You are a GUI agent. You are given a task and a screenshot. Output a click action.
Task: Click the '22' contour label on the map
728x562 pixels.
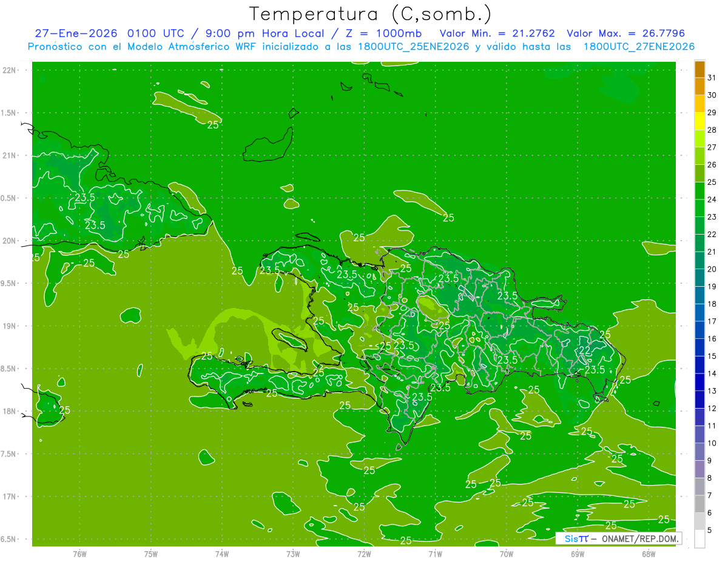585,351
